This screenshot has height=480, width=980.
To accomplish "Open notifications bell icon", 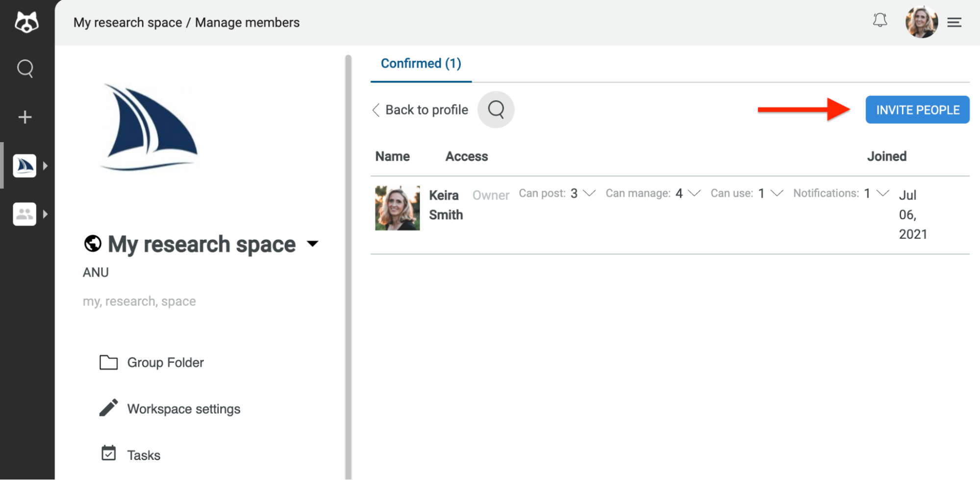I will [880, 20].
